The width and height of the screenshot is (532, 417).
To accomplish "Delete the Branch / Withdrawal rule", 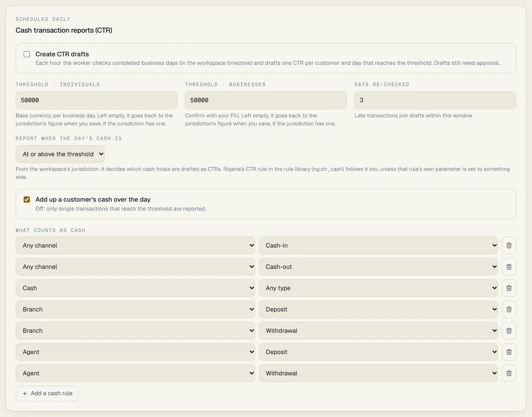I will [x=509, y=331].
